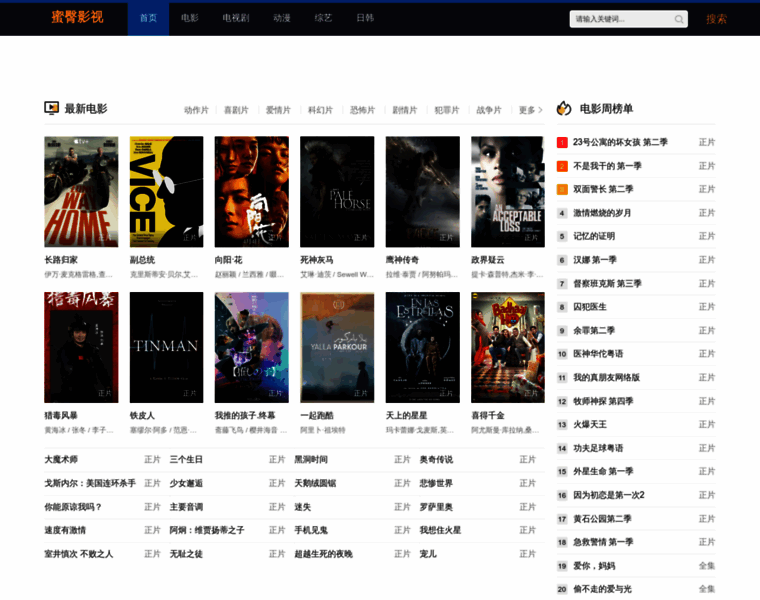Filter by 恐怖片 category
This screenshot has height=600, width=760.
tap(363, 110)
